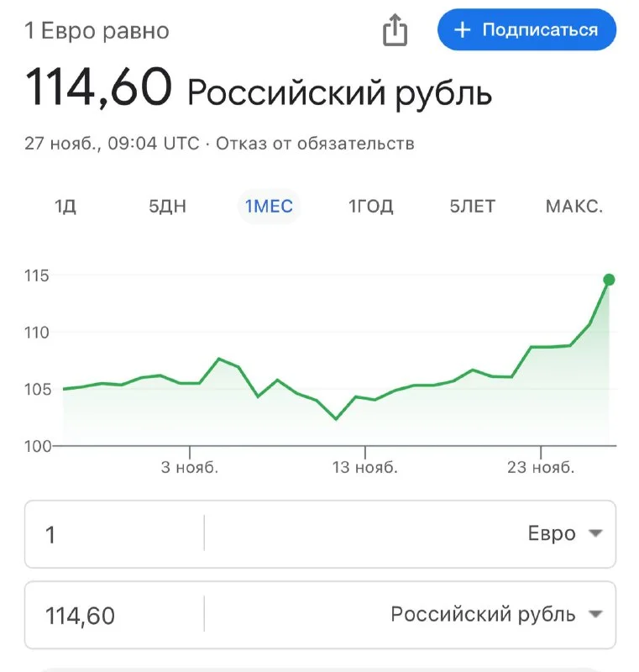Show the МАКС. chart range

coord(574,206)
